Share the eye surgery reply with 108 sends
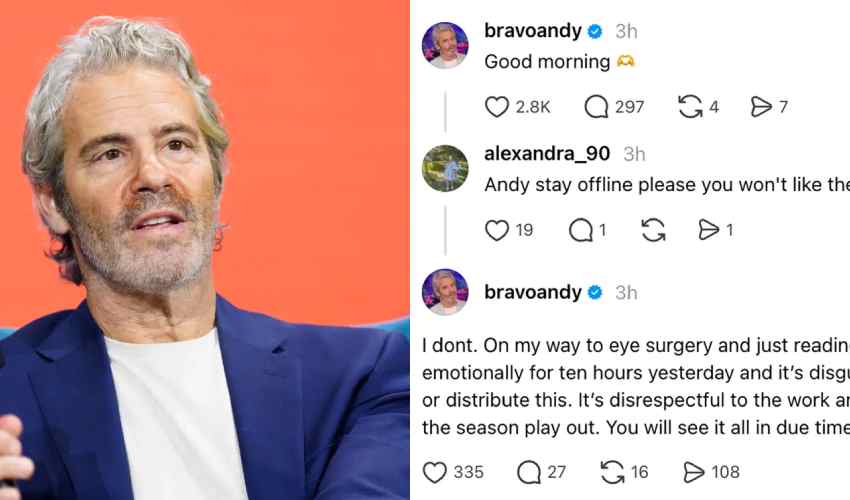Viewport: 850px width, 500px height. [693, 472]
